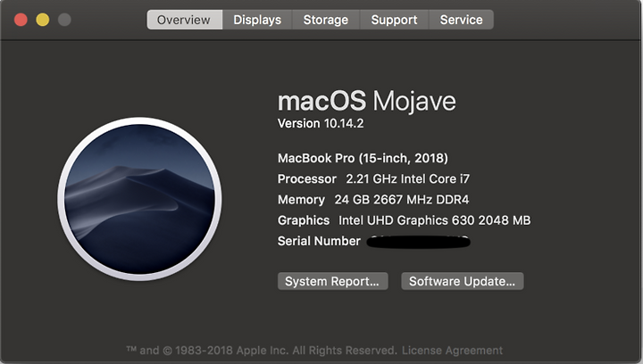Screen dimensions: 643x364
Task: Go to the Support tab
Action: [394, 20]
